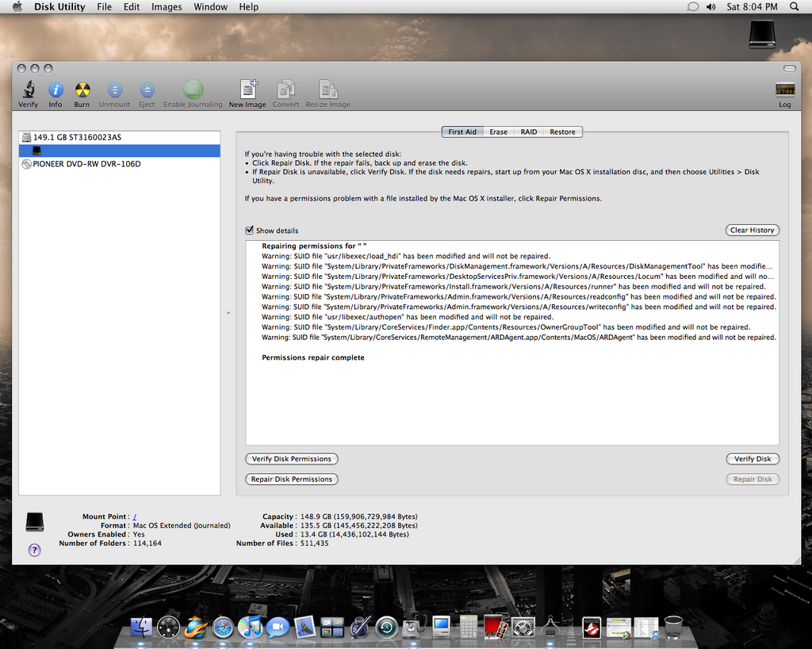Click the "Repairing permissions for" log heading
Viewport: 812px width, 649px height.
[x=314, y=246]
